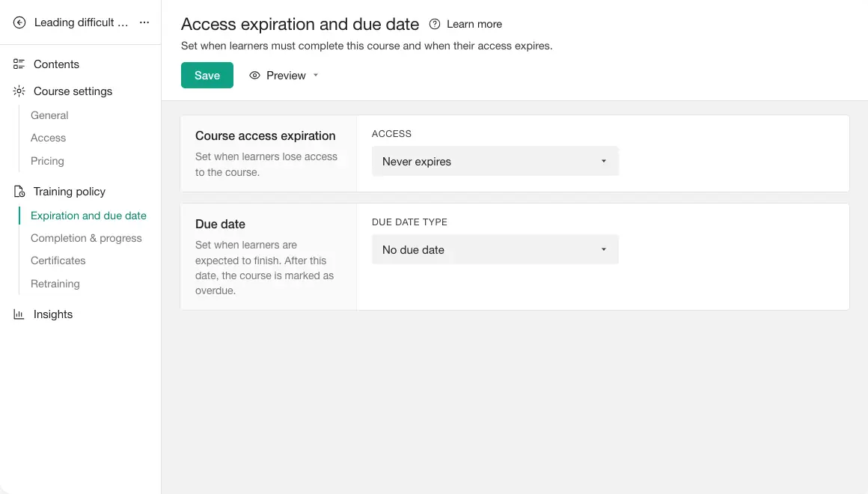This screenshot has height=494, width=868.
Task: Open the three-dots course options menu
Action: coord(144,22)
